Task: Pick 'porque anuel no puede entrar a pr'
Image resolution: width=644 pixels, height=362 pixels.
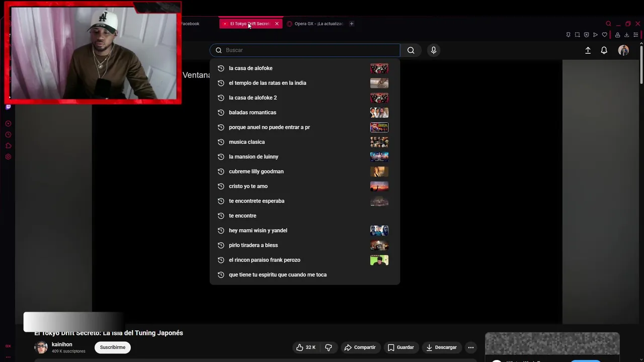Action: click(x=305, y=127)
